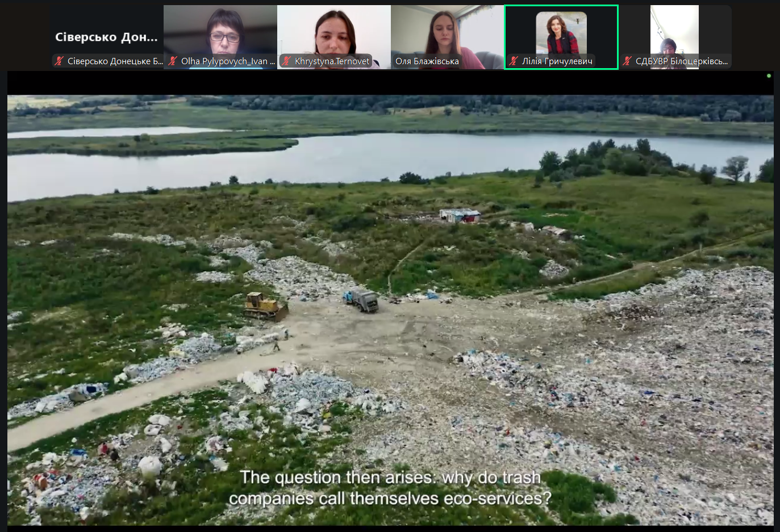Click the СДБУВР Білоцерківсь name label
The image size is (780, 532).
(x=681, y=61)
